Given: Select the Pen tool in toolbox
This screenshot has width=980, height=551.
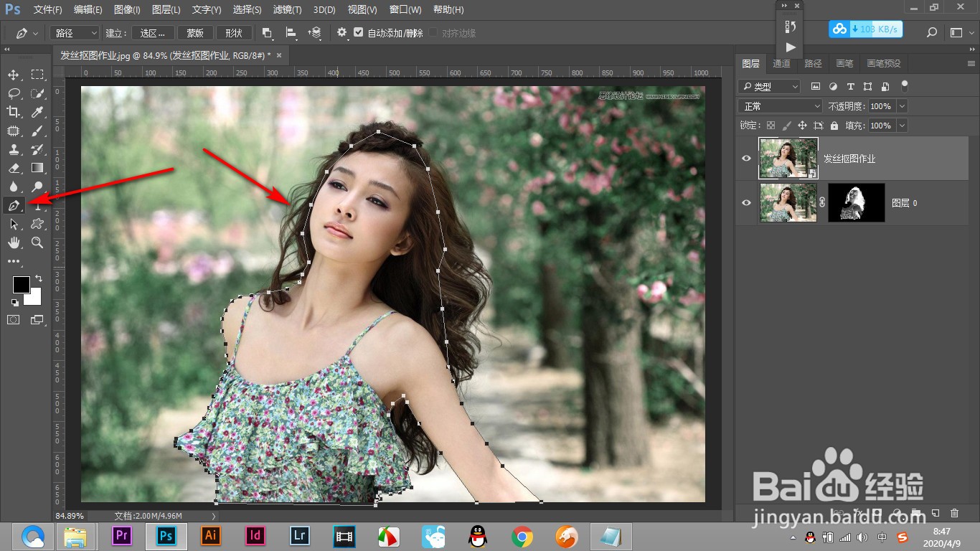Looking at the screenshot, I should coord(14,205).
